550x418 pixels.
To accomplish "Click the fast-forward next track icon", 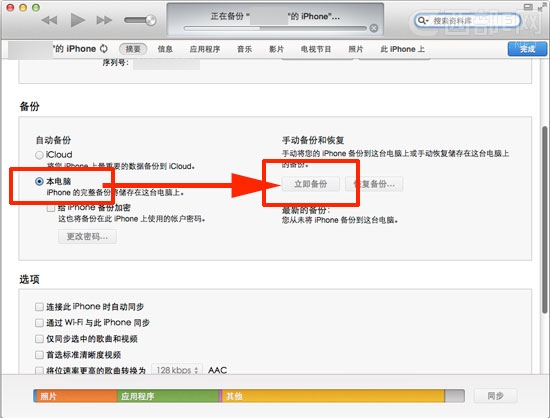I will (104, 20).
